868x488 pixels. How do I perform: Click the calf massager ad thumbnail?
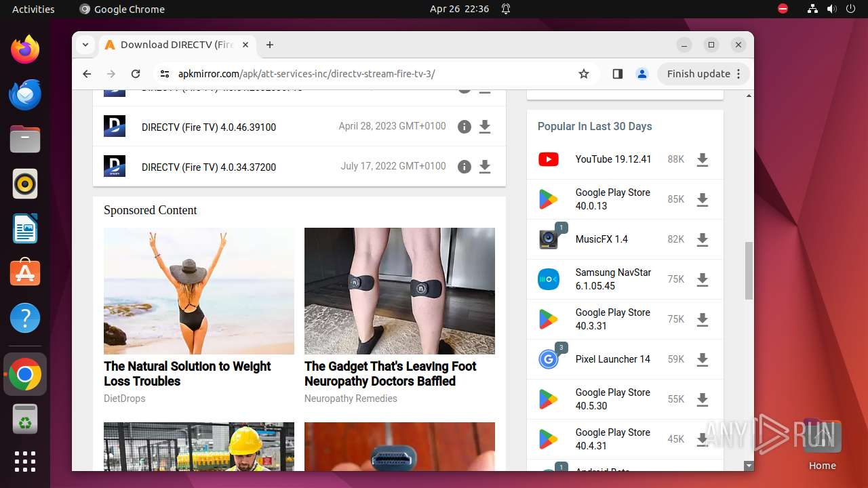pos(399,291)
